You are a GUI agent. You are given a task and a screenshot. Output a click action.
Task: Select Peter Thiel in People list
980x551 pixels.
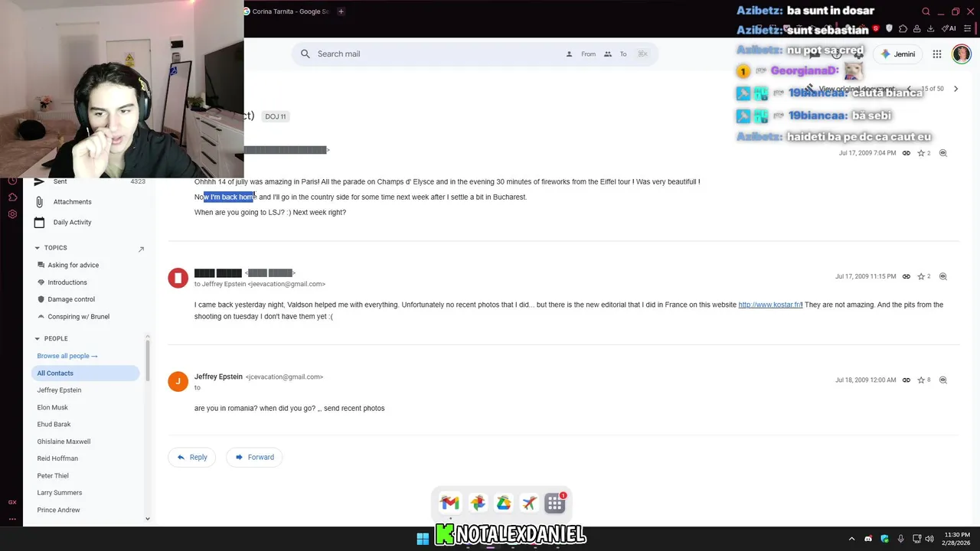coord(53,476)
